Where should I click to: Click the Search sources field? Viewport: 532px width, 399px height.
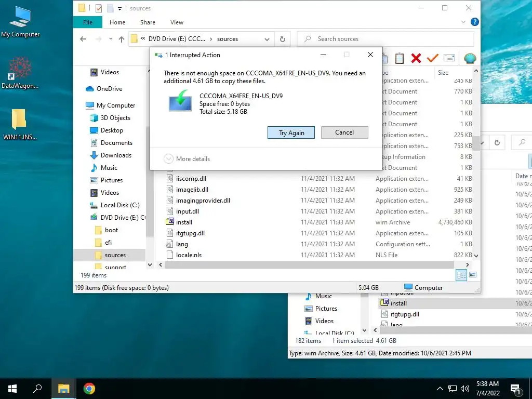point(385,39)
